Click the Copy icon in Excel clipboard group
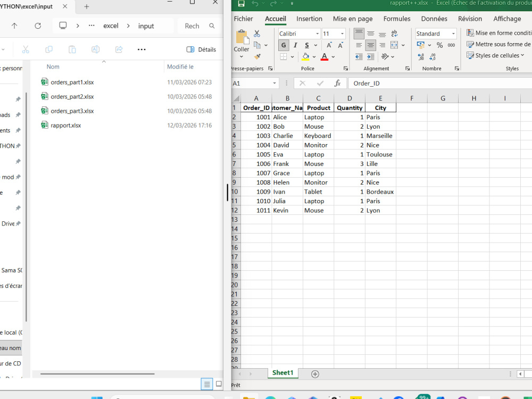Screen dimensions: 532x399 [257, 45]
